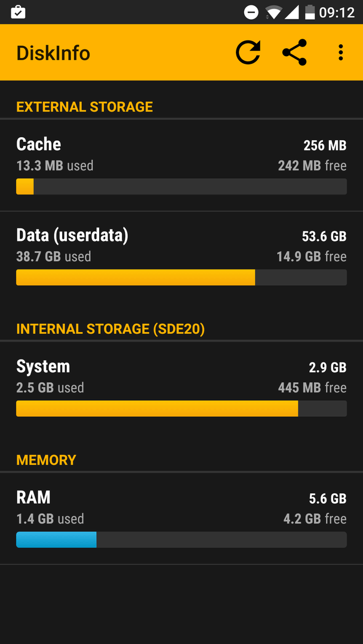This screenshot has height=644, width=363.
Task: Tap the share icon
Action: (294, 52)
